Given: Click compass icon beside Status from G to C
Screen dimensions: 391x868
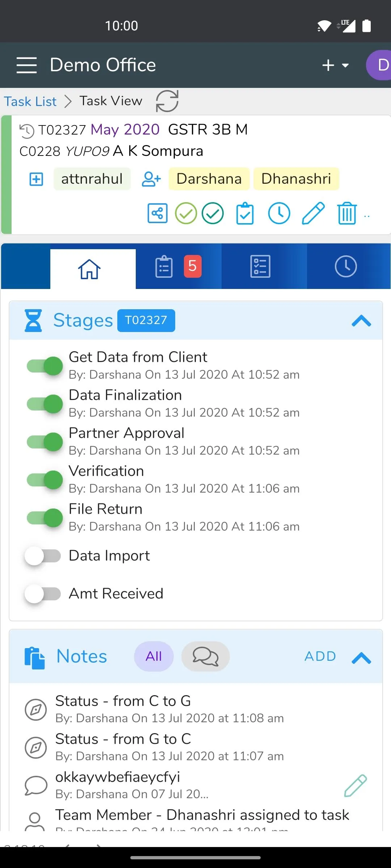Looking at the screenshot, I should point(35,747).
